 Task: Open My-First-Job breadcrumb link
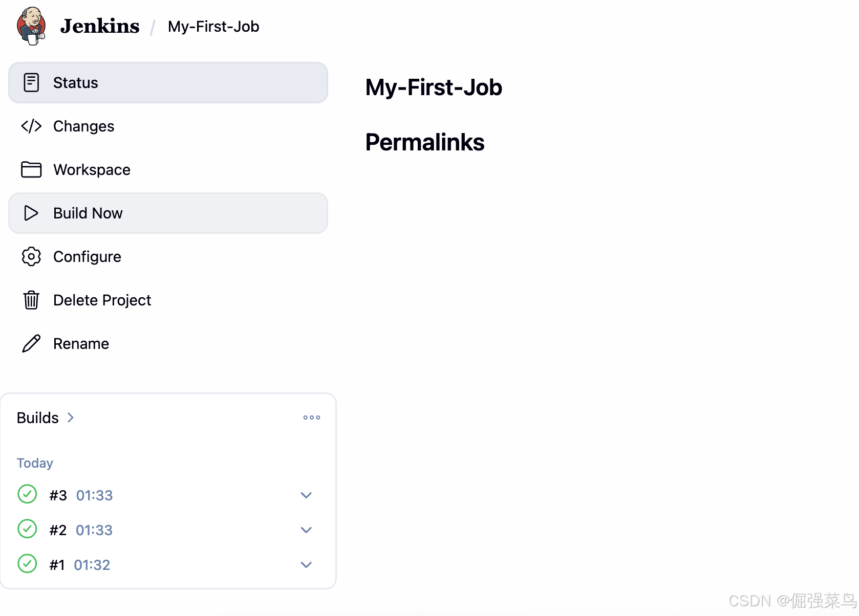pyautogui.click(x=213, y=27)
